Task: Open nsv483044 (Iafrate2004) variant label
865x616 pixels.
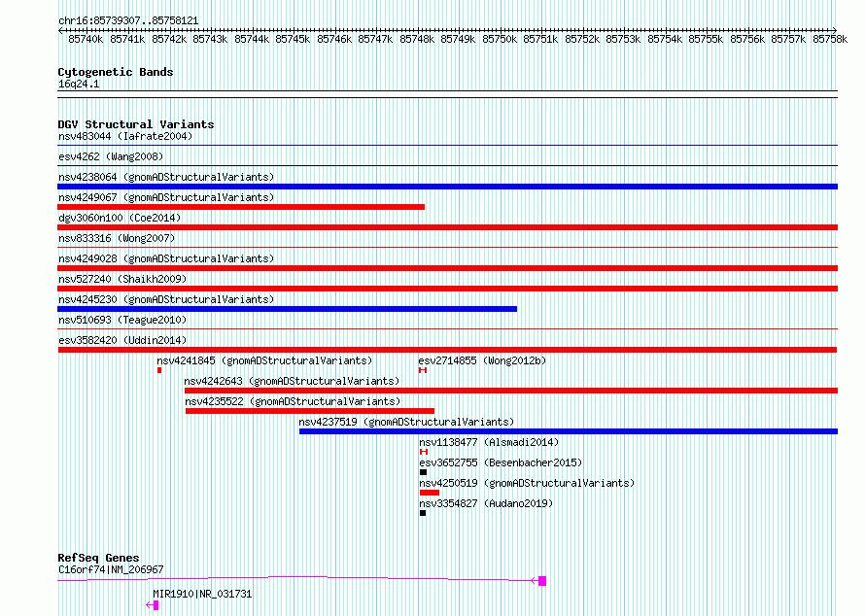Action: click(125, 136)
